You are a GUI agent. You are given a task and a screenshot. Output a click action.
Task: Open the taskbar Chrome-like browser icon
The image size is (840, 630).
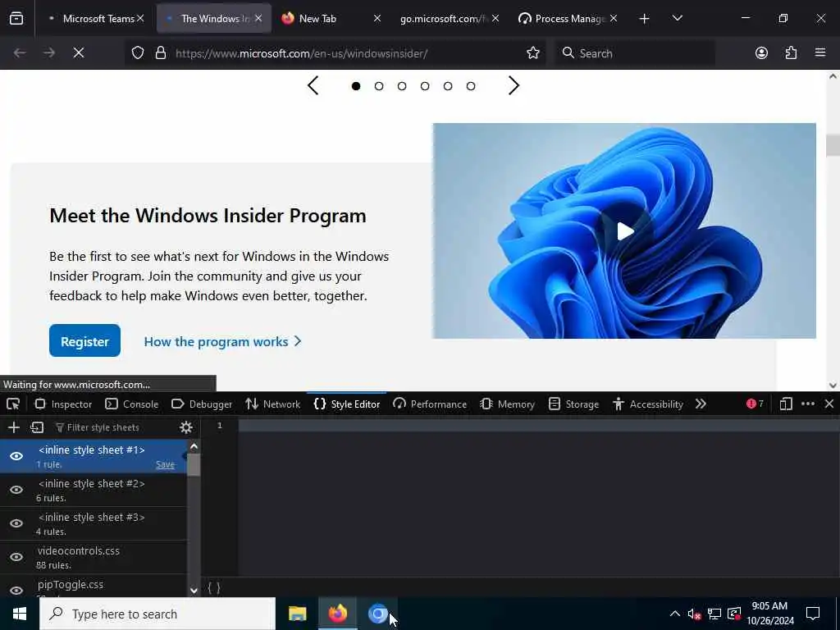tap(377, 614)
